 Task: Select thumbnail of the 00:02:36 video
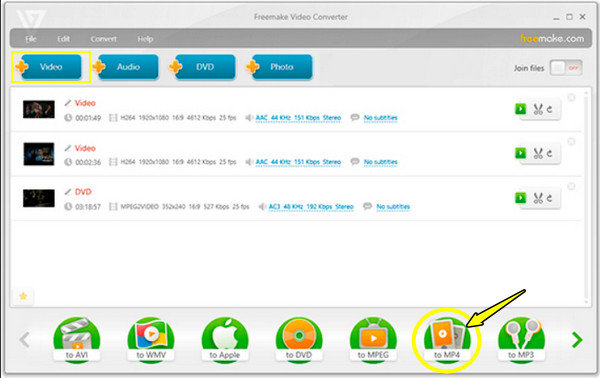[x=39, y=154]
